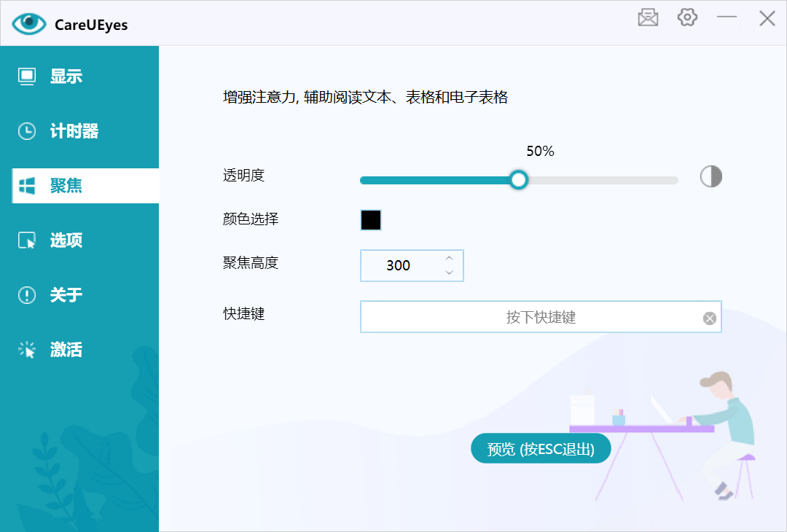Click the display monitor icon in sidebar
The height and width of the screenshot is (532, 787).
pos(27,77)
